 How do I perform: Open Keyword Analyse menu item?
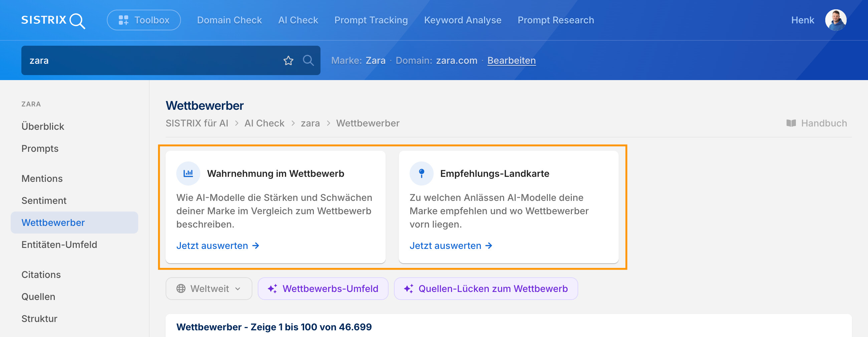(x=463, y=20)
